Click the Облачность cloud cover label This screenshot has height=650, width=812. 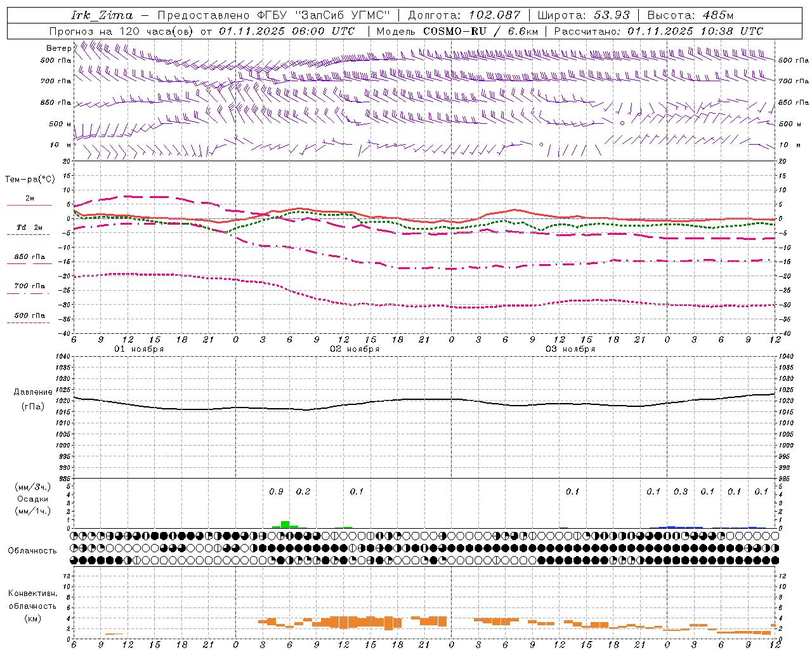(x=32, y=551)
